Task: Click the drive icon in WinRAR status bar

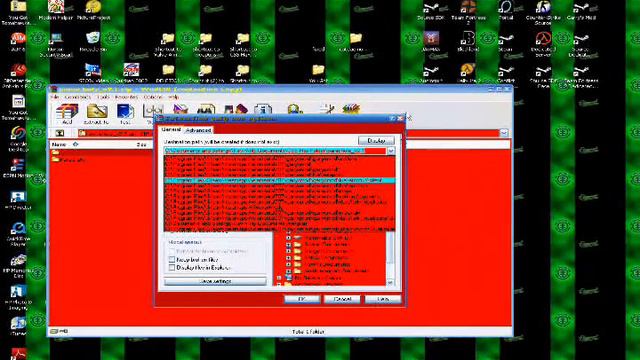Action: [53, 331]
